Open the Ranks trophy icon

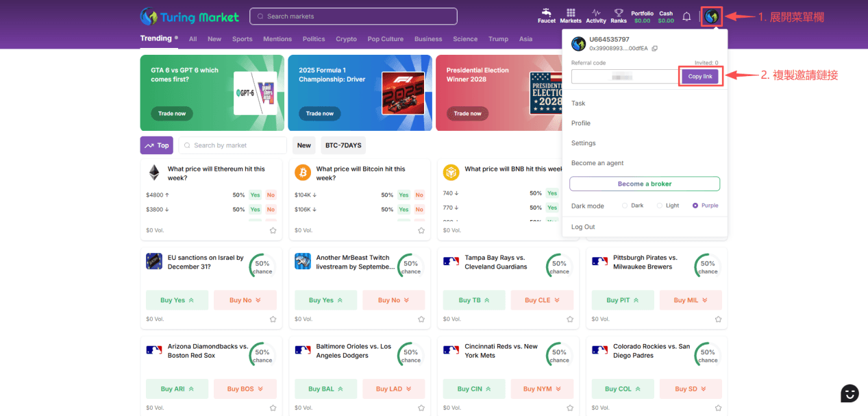point(619,12)
